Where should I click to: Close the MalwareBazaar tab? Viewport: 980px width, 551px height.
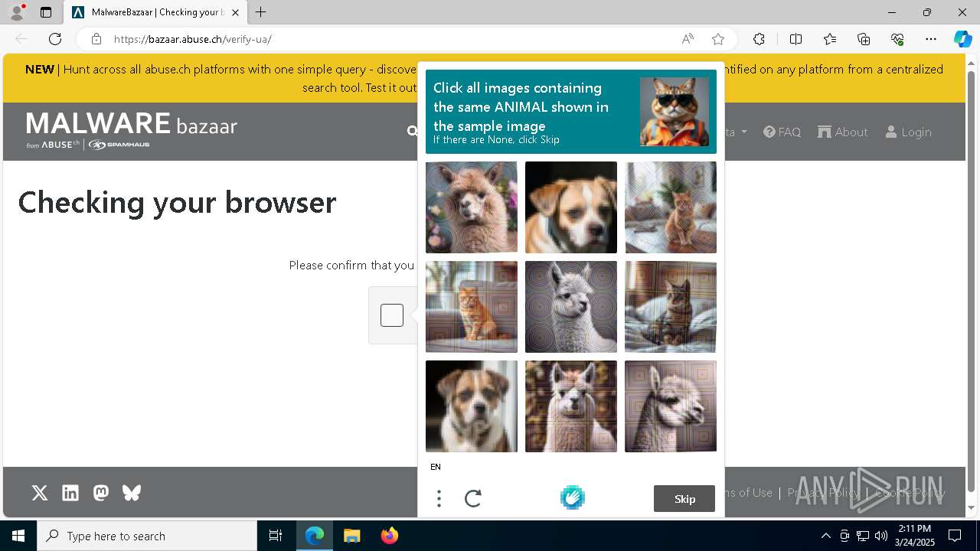click(235, 12)
